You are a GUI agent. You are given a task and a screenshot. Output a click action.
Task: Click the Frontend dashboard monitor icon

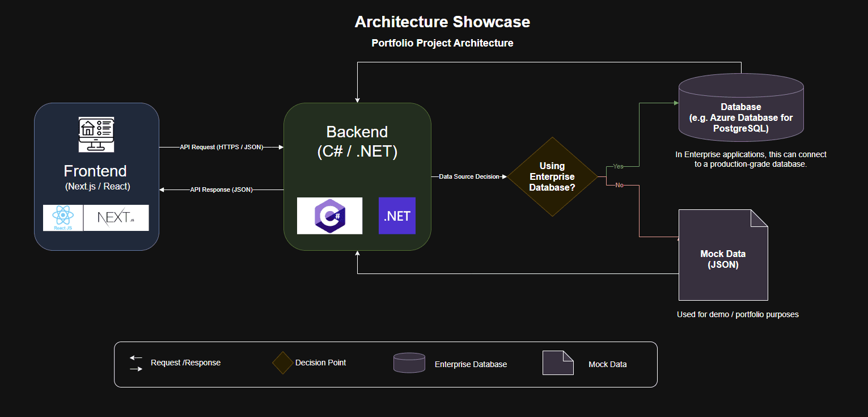96,134
